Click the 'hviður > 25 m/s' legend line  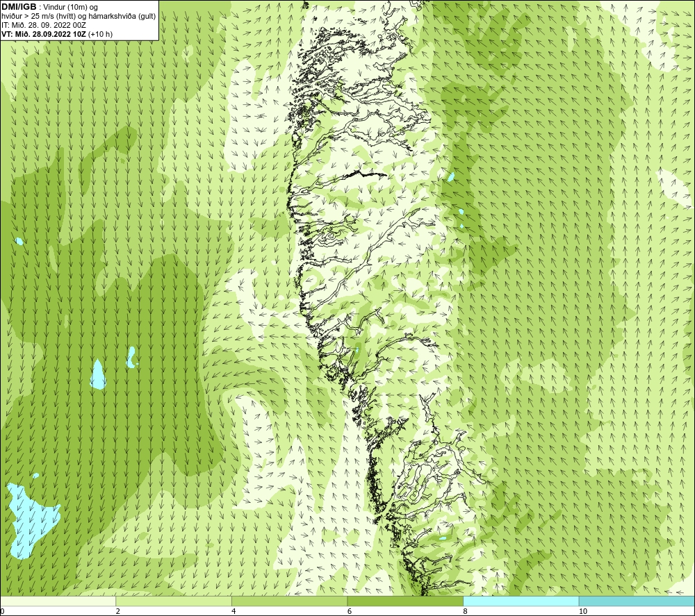pos(79,17)
